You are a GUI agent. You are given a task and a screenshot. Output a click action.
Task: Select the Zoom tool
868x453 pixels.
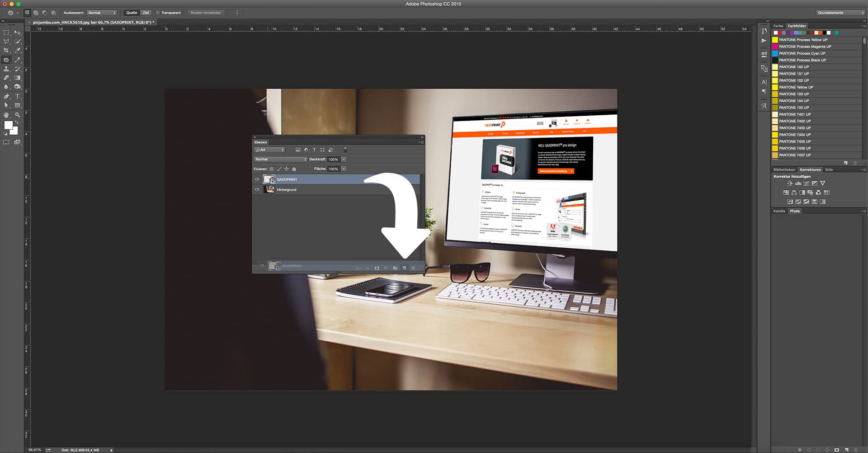(17, 115)
